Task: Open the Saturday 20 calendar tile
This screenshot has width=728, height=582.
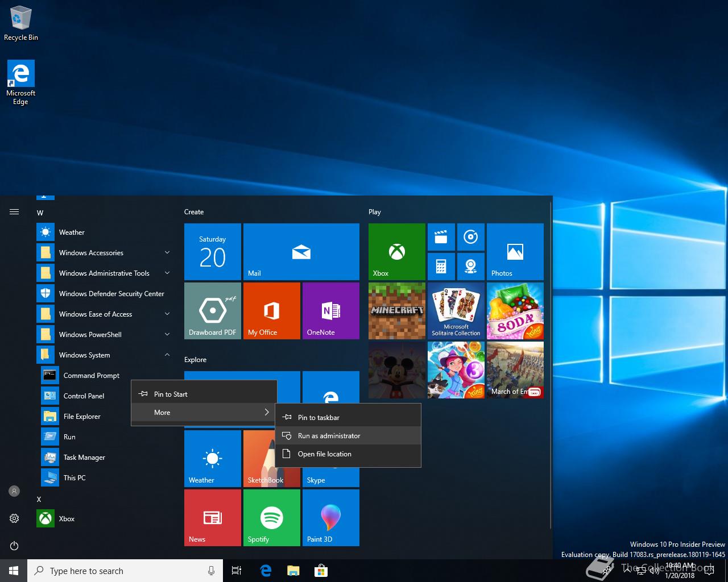Action: point(213,252)
